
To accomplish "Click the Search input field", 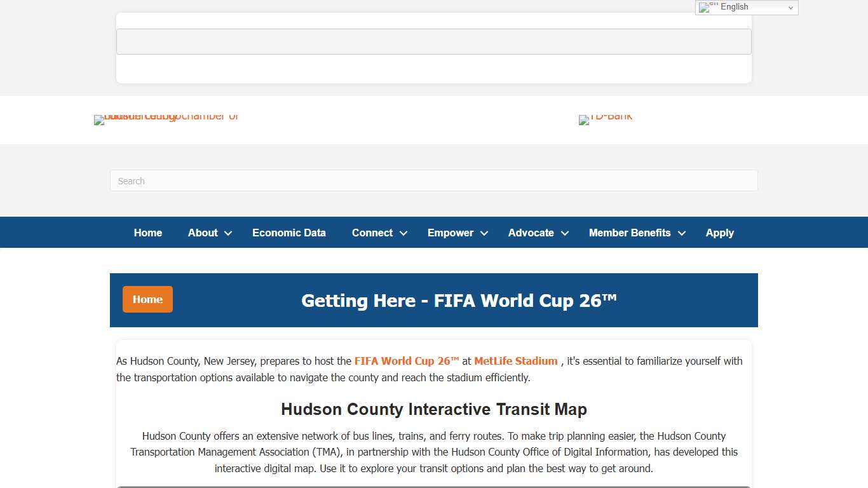I will (433, 180).
